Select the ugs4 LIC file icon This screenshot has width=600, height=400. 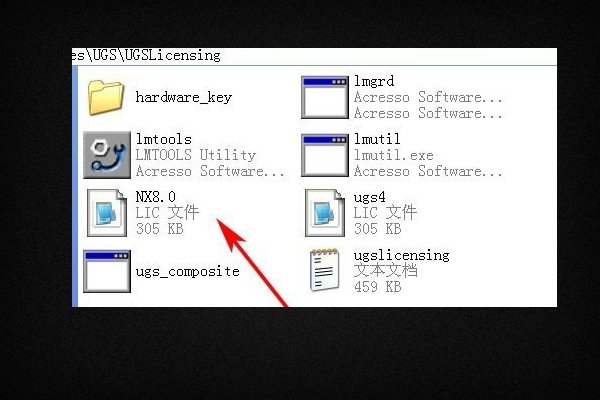pos(325,212)
